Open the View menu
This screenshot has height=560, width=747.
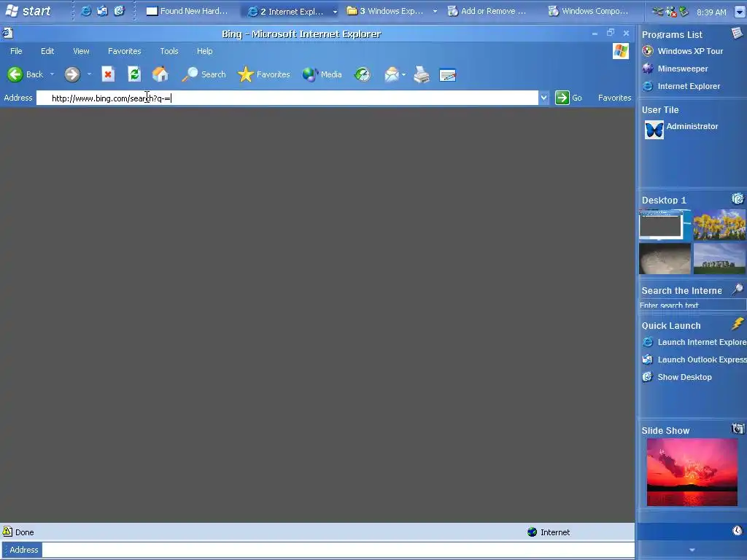(81, 51)
